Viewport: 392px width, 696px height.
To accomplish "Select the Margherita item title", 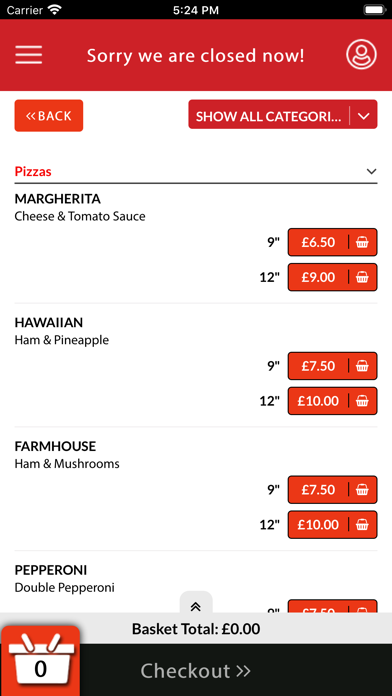I will click(58, 198).
